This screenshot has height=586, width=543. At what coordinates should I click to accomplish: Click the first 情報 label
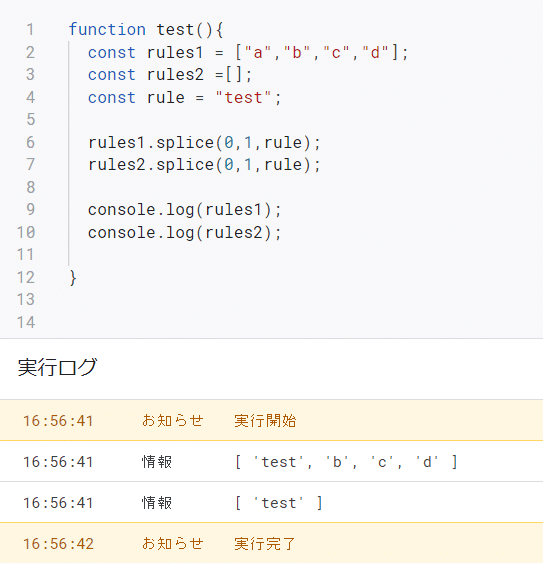coord(157,462)
